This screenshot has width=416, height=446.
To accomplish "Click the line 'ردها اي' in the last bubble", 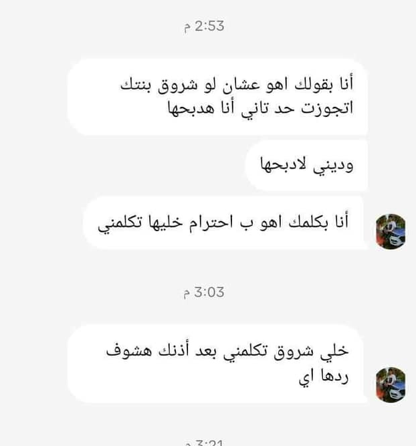I will click(324, 377).
